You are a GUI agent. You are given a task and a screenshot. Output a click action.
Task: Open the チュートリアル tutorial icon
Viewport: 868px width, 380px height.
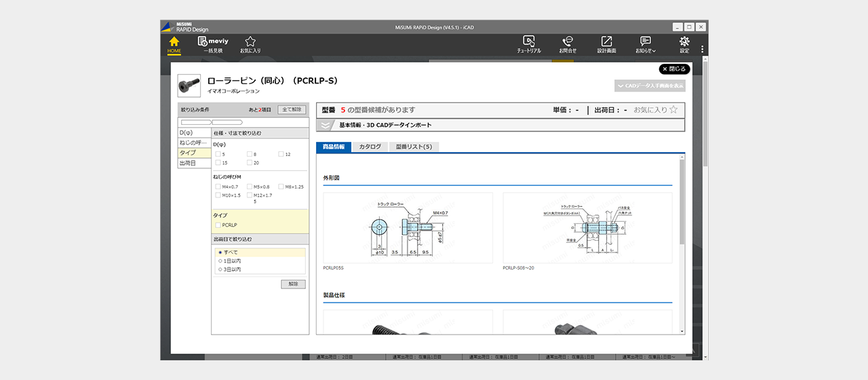[x=529, y=44]
